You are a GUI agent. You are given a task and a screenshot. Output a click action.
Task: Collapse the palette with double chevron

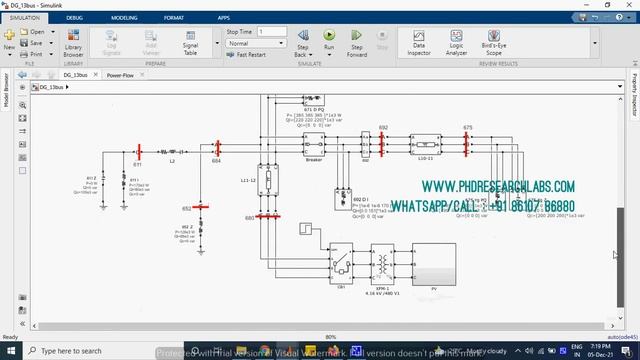pos(22,323)
